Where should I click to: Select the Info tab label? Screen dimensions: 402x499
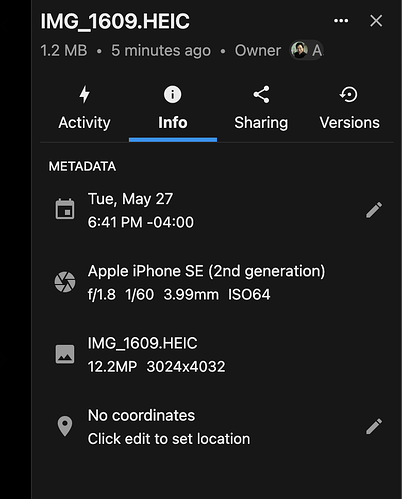[173, 123]
